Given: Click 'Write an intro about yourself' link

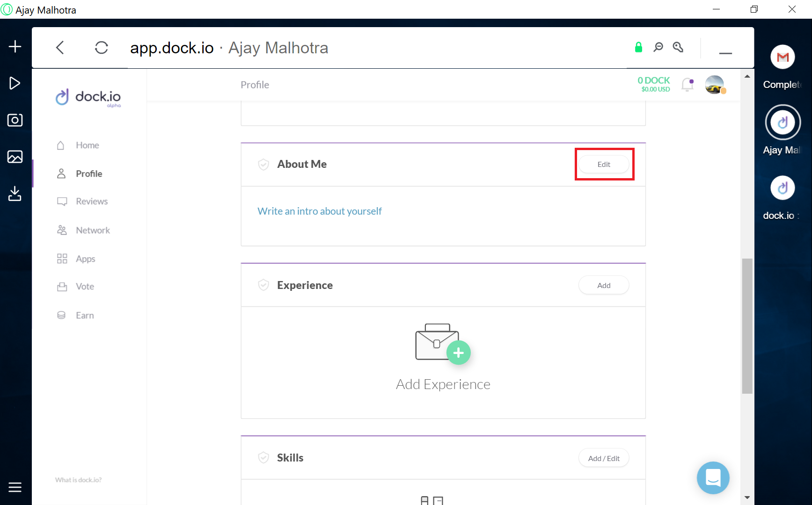Looking at the screenshot, I should [x=320, y=211].
